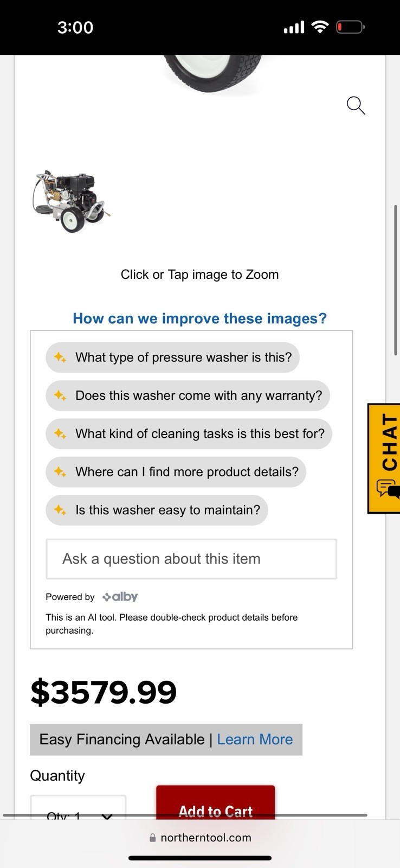Choose Where can I find more product details
This screenshot has width=400, height=868.
(176, 472)
